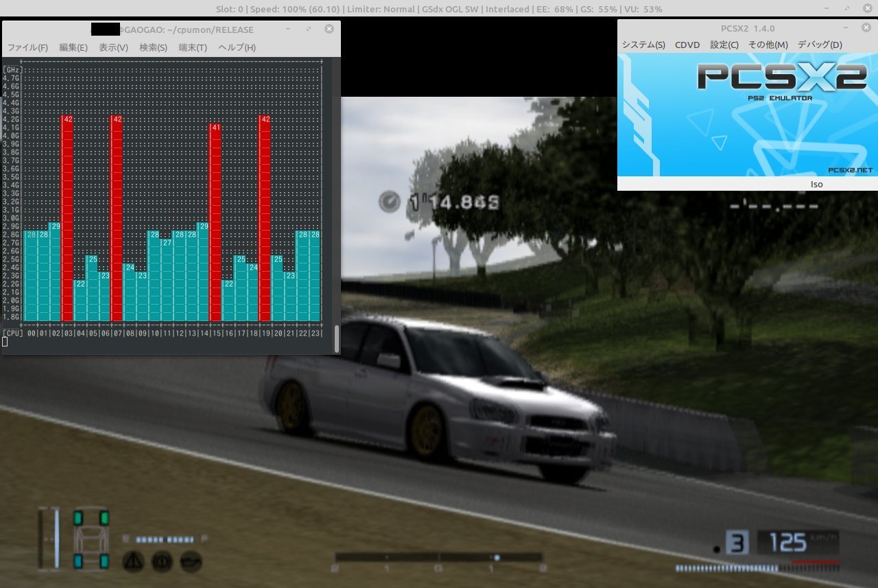878x588 pixels.
Task: Click the CPU label 23 in terminal
Action: (x=314, y=333)
